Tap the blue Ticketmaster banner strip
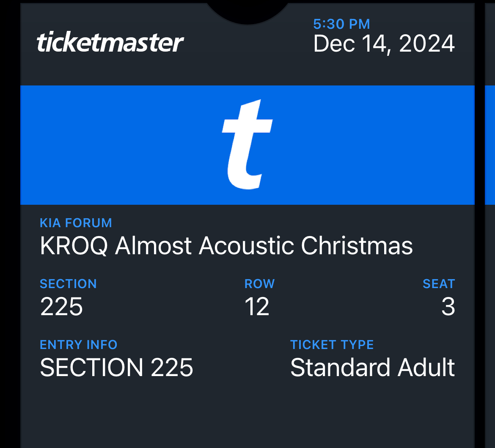Viewport: 495px width, 448px height. click(x=247, y=145)
